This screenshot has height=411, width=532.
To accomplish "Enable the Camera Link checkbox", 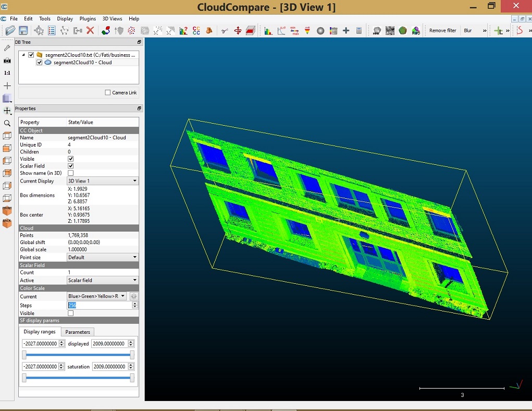I will [108, 93].
